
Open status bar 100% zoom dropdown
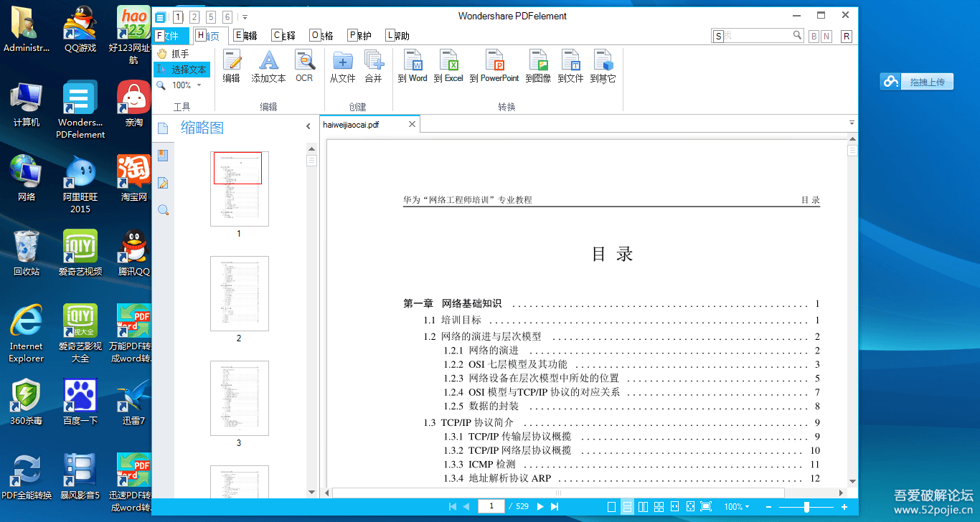[x=737, y=507]
